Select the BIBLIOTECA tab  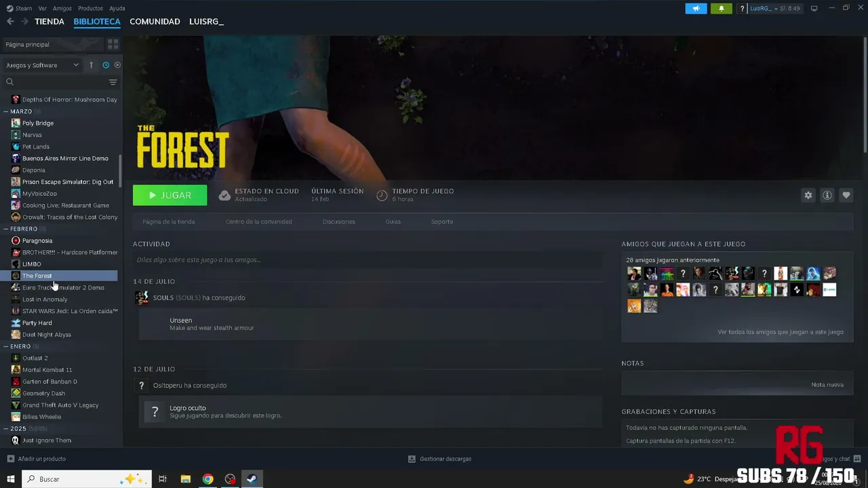click(97, 22)
